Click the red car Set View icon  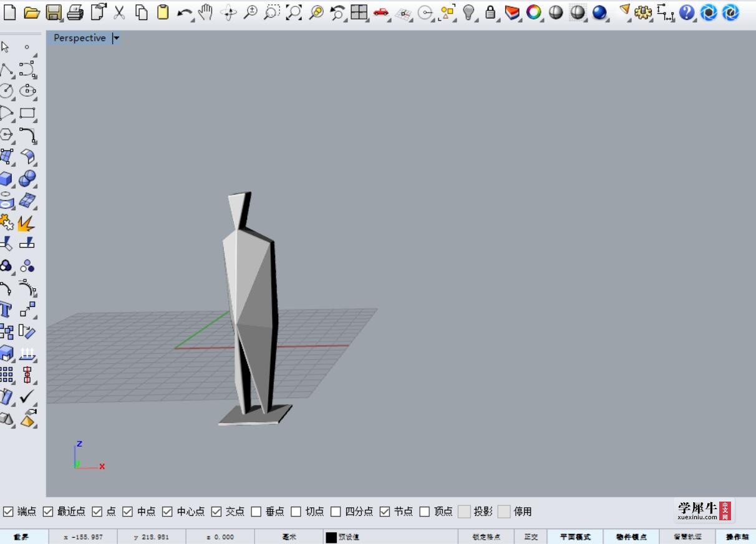click(x=381, y=12)
